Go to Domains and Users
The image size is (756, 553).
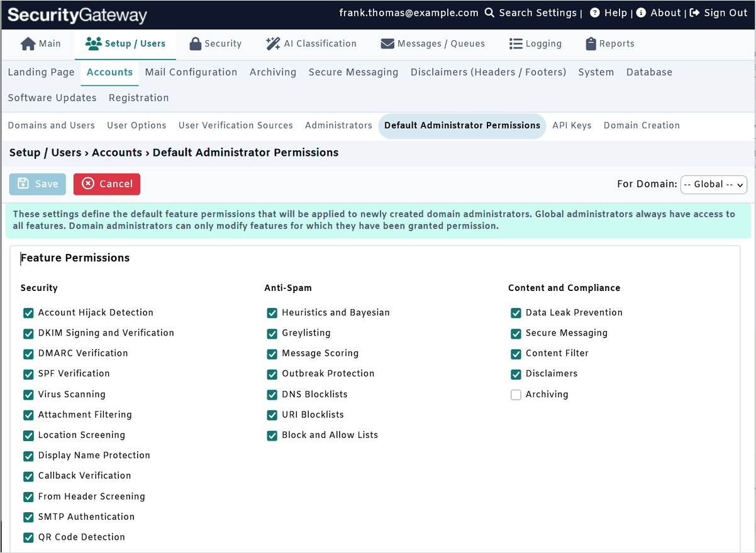point(52,126)
